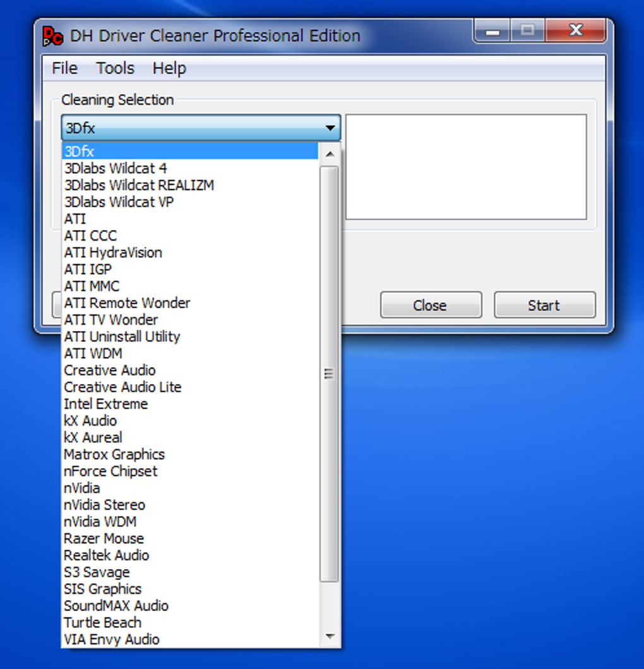Screen dimensions: 644x669
Task: Click the dropdown list scrollbar thumb
Action: (x=329, y=374)
